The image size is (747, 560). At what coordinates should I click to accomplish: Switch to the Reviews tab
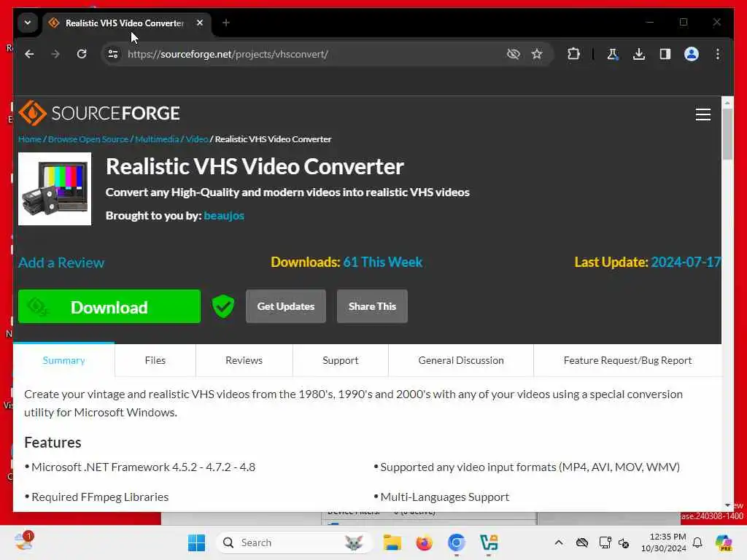[x=244, y=360]
